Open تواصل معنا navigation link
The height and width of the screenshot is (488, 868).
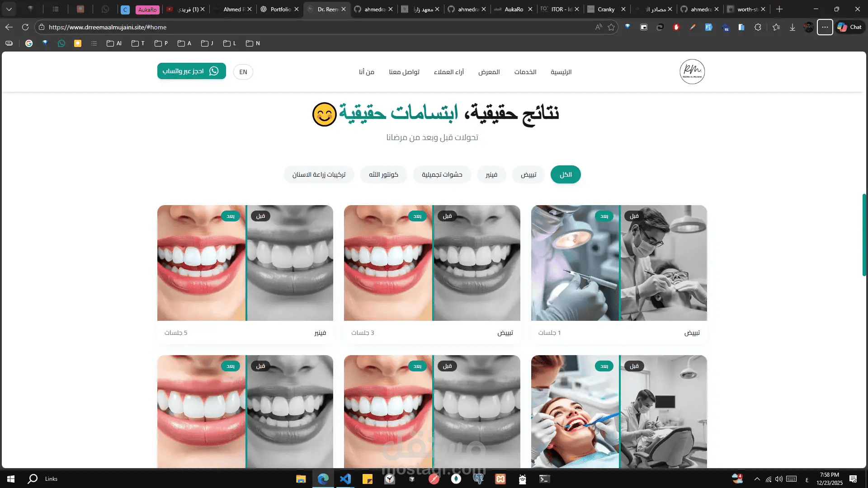[404, 72]
